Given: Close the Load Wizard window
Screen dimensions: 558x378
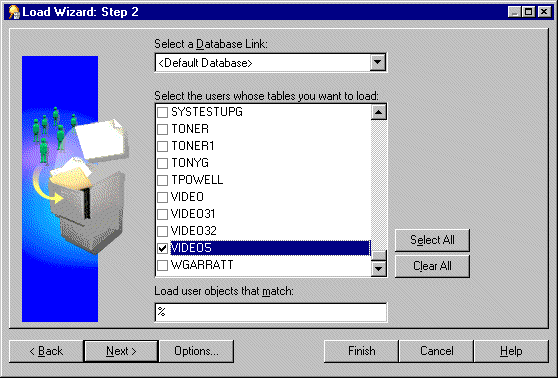Looking at the screenshot, I should click(x=544, y=12).
